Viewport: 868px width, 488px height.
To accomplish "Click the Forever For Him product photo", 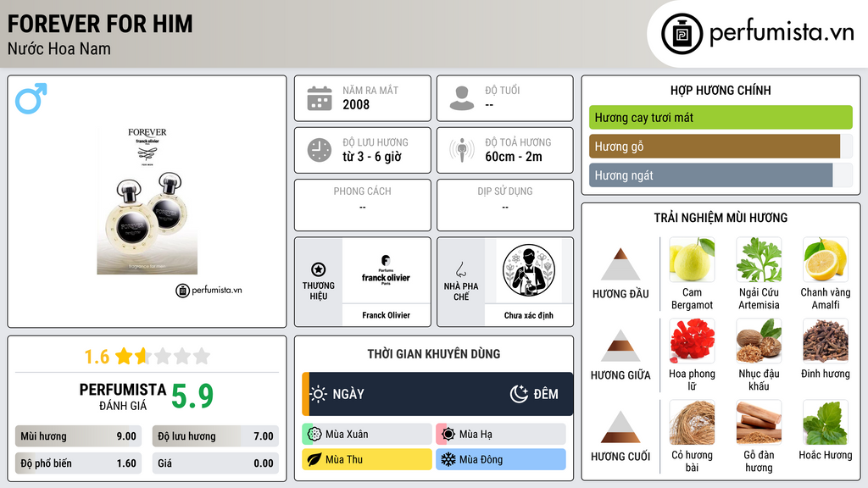I will [x=147, y=201].
